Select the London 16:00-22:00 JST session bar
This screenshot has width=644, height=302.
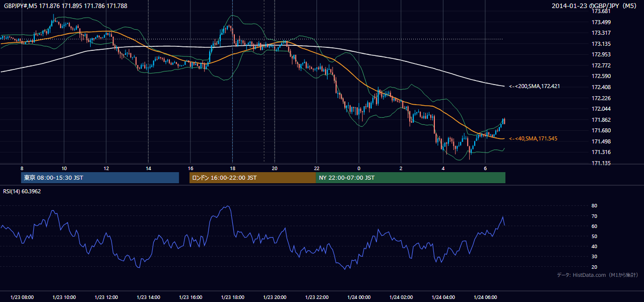point(252,178)
